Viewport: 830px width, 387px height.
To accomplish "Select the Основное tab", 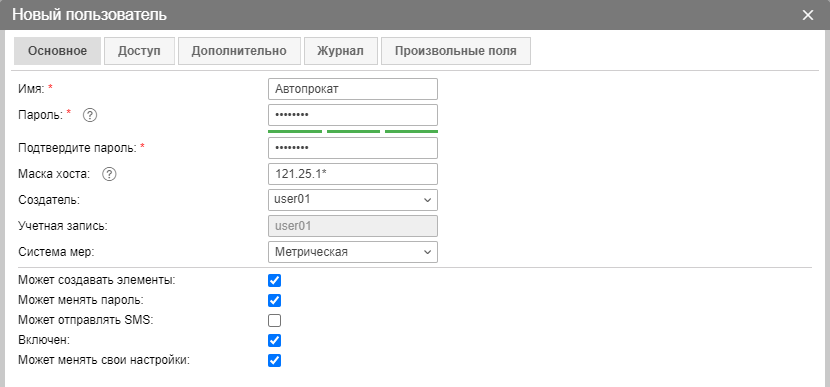I will point(57,51).
